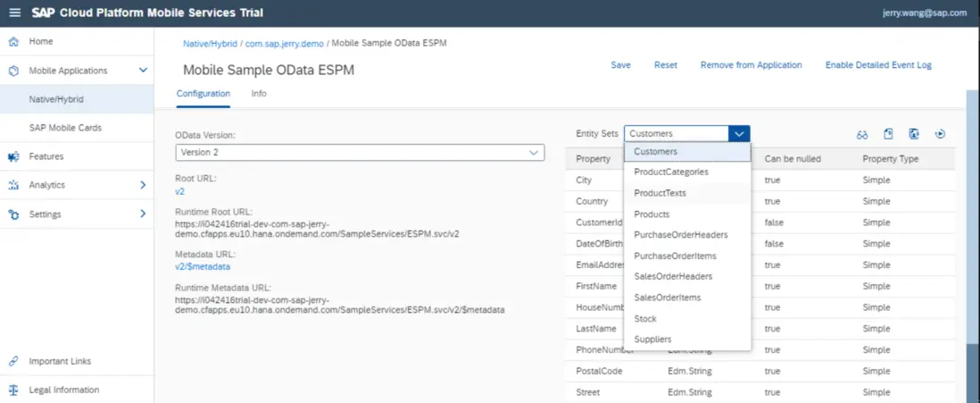The height and width of the screenshot is (403, 980).
Task: Open the OData Version dropdown
Action: 360,153
